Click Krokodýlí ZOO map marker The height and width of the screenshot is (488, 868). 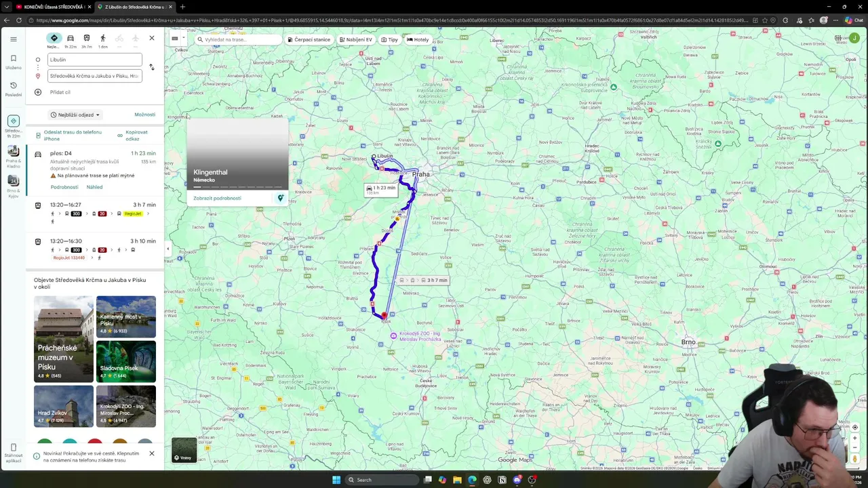tap(393, 335)
